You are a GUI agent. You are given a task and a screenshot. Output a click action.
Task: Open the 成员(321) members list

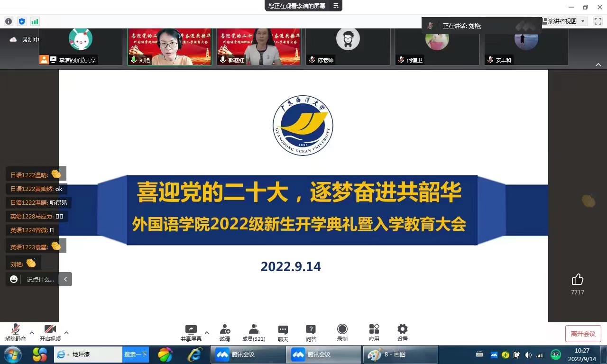254,332
